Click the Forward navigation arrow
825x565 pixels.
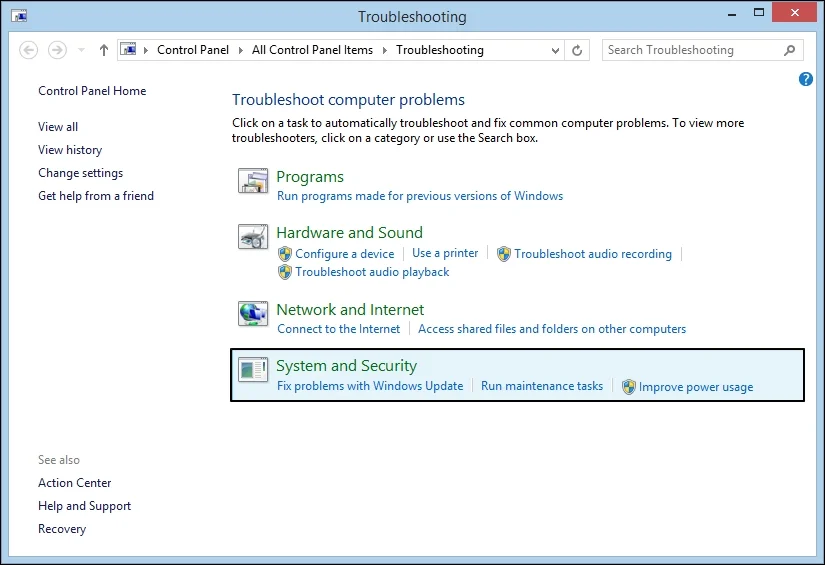click(x=57, y=51)
